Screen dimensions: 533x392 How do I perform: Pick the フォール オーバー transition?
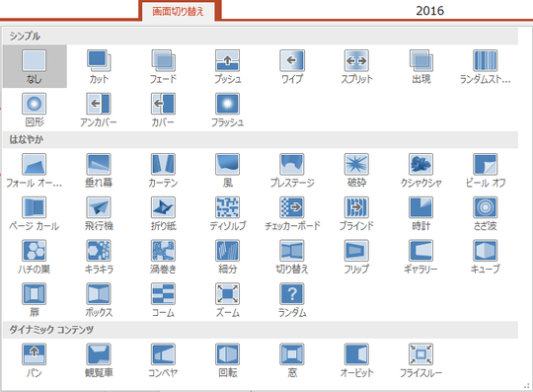coord(35,171)
